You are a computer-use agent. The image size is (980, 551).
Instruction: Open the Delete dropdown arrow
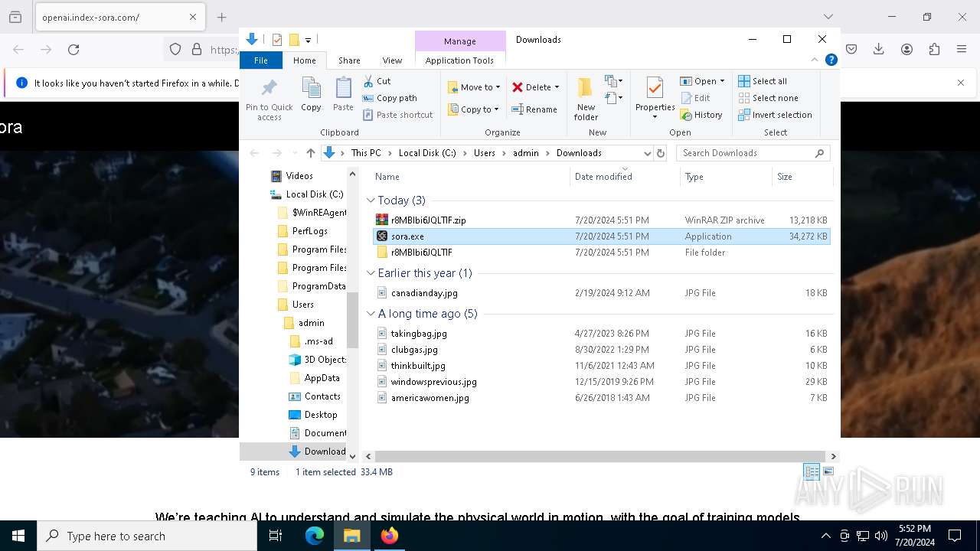pos(557,87)
